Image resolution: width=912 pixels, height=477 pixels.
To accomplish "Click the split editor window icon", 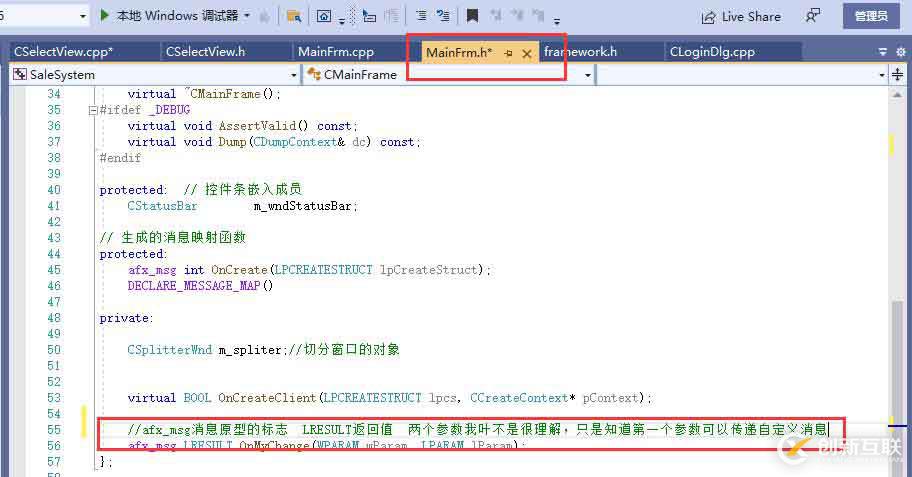I will coord(897,74).
